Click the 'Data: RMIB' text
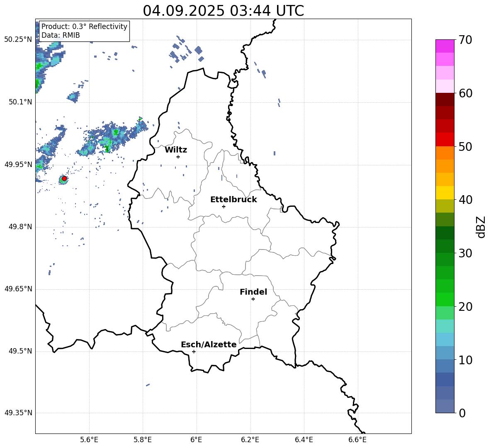The image size is (491, 448). [61, 35]
